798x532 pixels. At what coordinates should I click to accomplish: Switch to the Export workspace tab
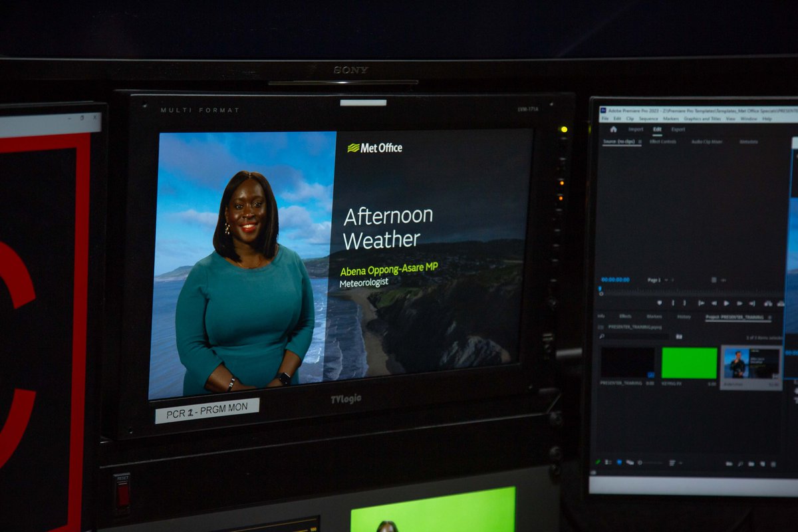[678, 129]
